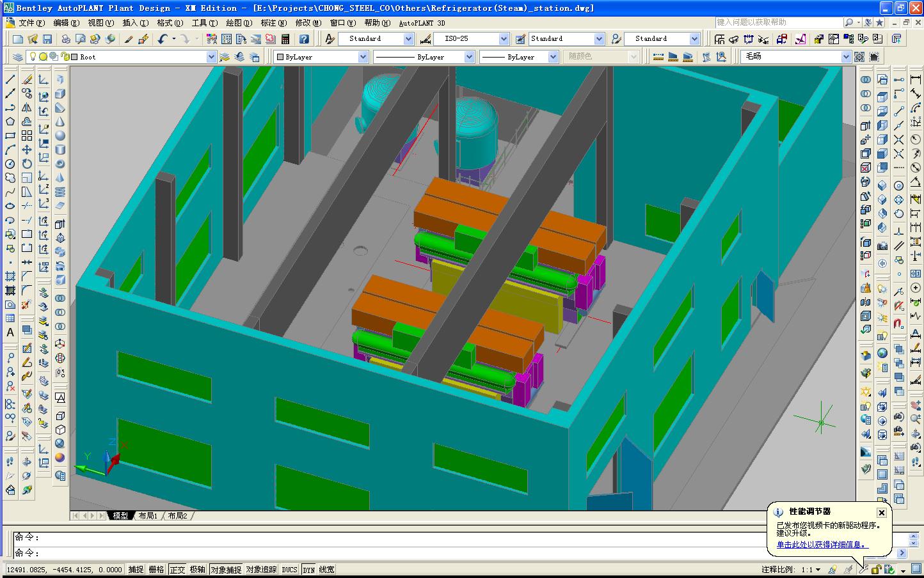Select the Arc drawing tool
The height and width of the screenshot is (578, 924).
click(x=10, y=150)
